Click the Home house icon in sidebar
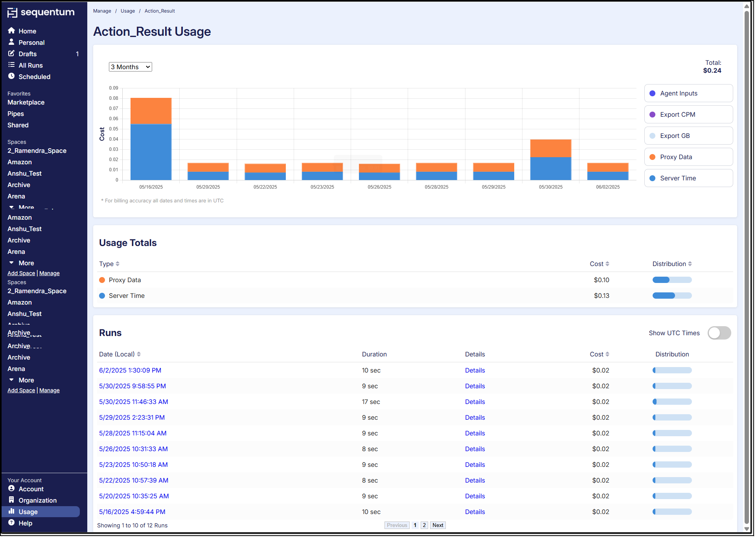Image resolution: width=756 pixels, height=538 pixels. [11, 31]
